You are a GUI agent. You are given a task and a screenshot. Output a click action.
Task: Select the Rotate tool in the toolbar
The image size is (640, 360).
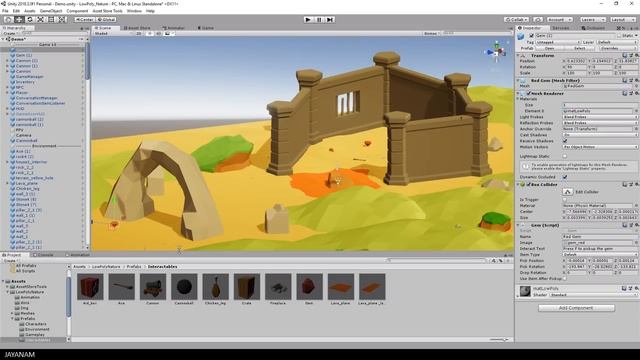point(30,20)
